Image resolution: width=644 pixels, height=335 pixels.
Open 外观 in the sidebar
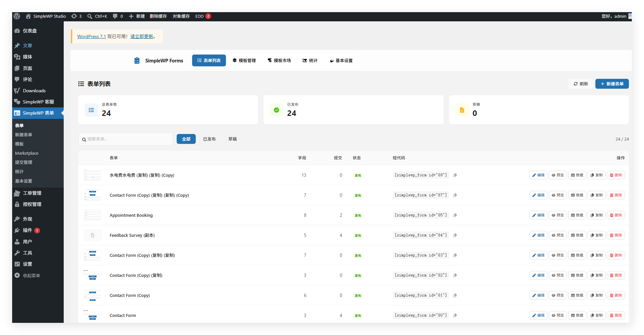pos(38,219)
